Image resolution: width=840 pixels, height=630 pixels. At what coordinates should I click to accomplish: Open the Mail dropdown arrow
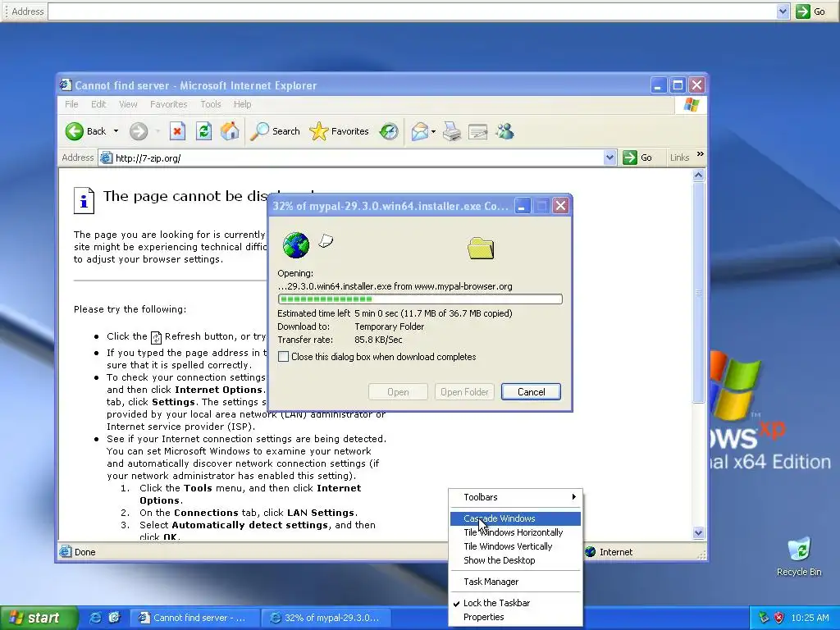[x=433, y=131]
